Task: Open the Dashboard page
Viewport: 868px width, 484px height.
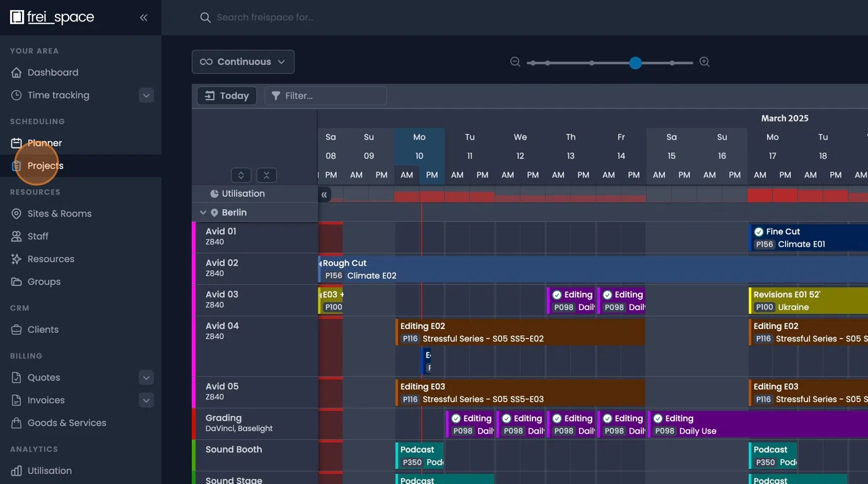Action: click(x=51, y=72)
